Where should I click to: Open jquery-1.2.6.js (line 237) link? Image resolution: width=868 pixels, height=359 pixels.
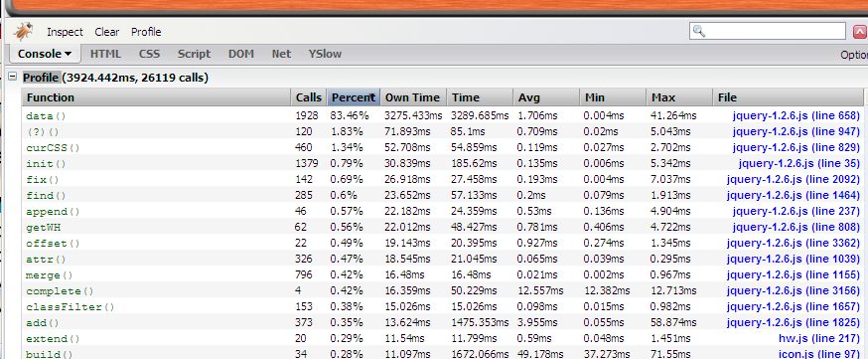[x=796, y=211]
